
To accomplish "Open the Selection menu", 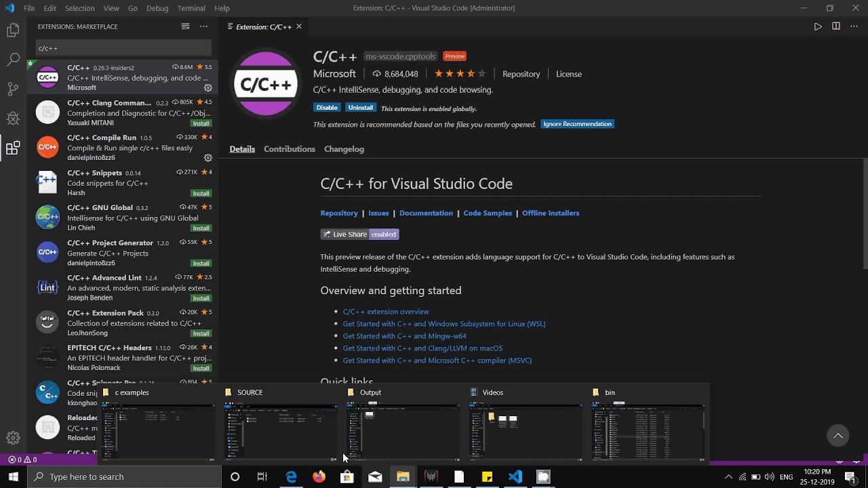I will pyautogui.click(x=79, y=8).
